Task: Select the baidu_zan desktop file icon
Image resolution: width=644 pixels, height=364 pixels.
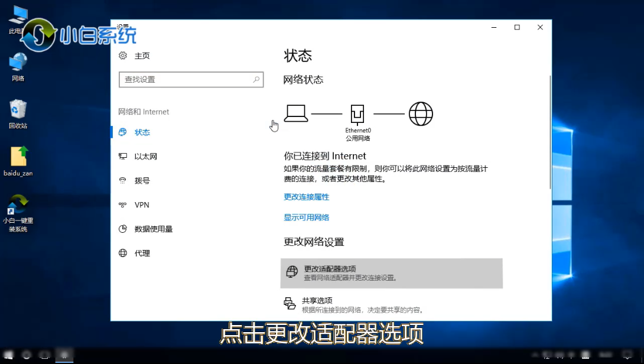Action: coord(18,162)
